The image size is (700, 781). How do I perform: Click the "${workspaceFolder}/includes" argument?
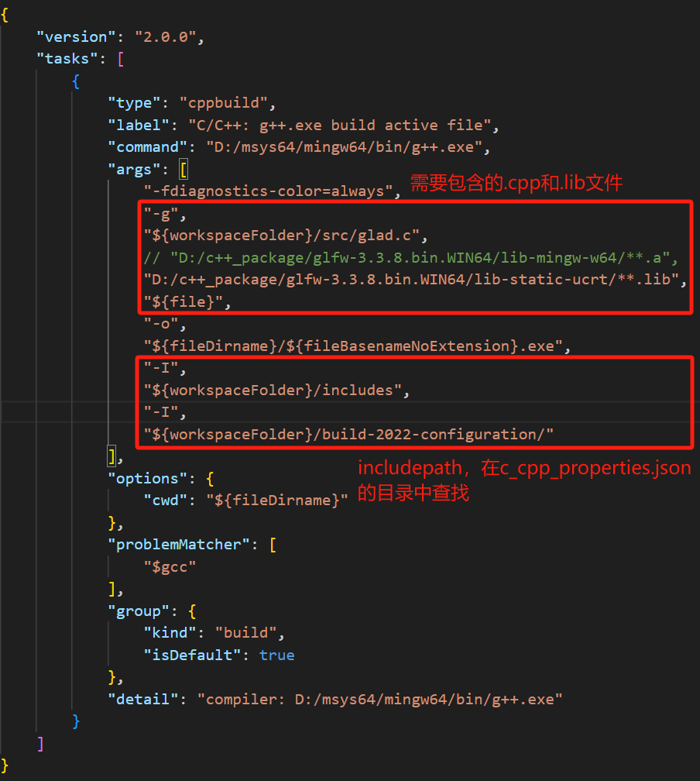[x=273, y=390]
